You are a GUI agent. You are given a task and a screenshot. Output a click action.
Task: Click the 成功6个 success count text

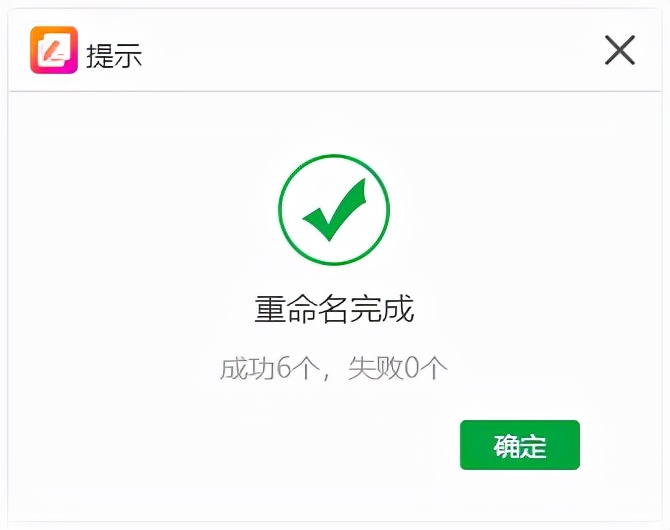tap(270, 368)
